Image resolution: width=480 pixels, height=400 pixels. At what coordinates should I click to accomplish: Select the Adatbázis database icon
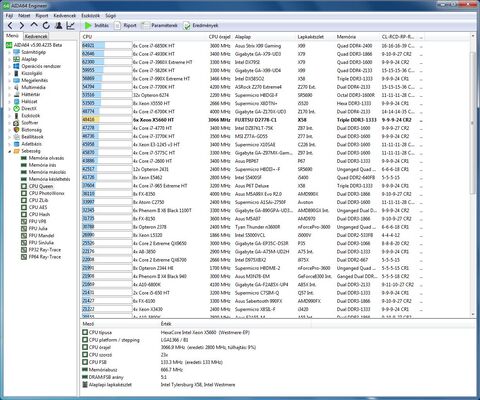click(x=16, y=144)
